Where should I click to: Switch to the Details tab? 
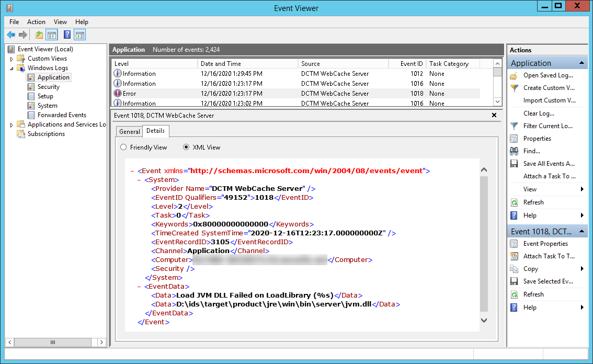(155, 131)
